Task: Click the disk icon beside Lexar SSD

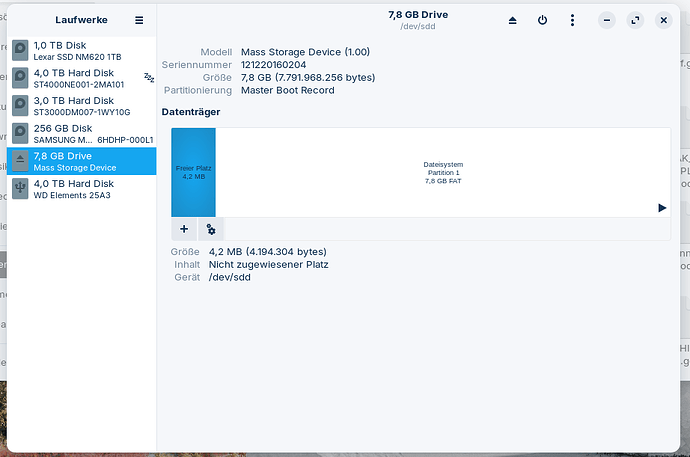Action: coord(20,51)
